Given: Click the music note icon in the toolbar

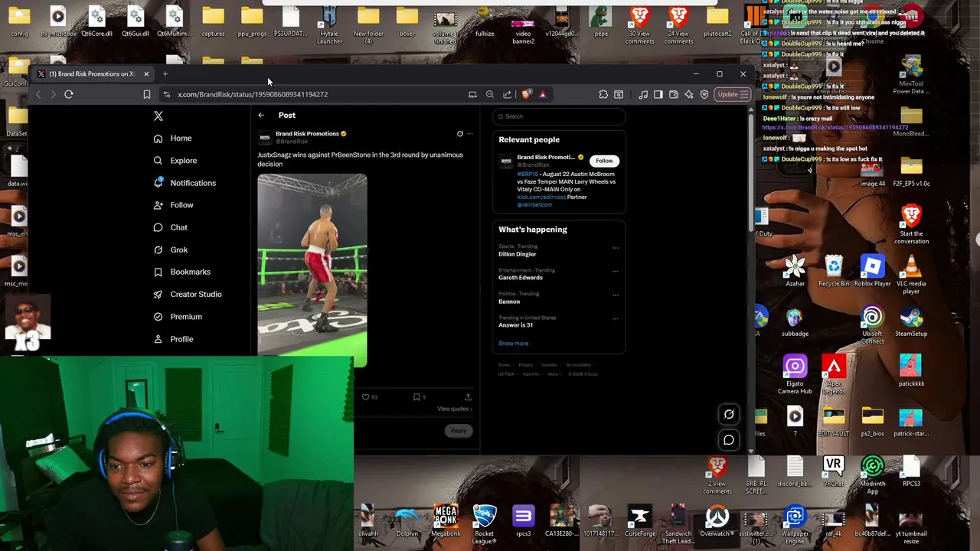Looking at the screenshot, I should pyautogui.click(x=643, y=94).
